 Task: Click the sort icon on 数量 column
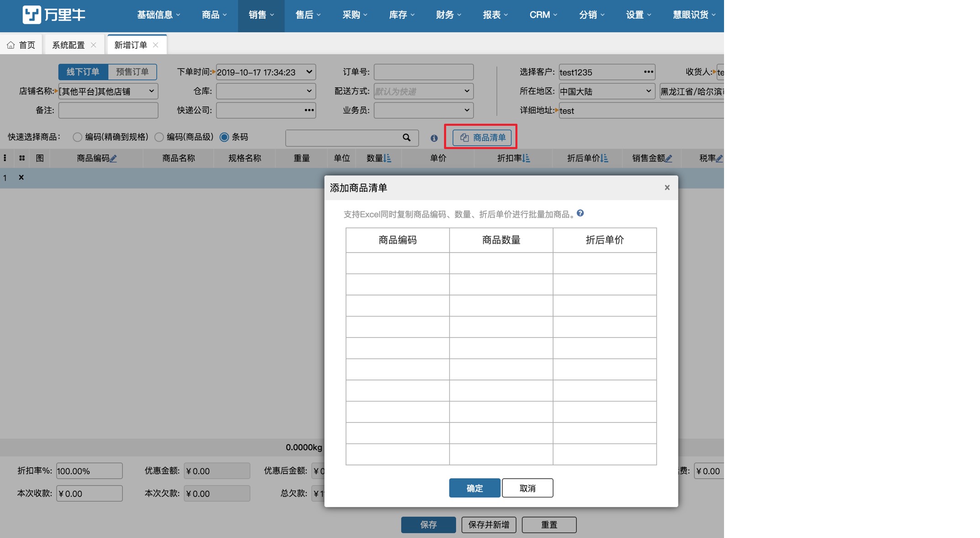(388, 158)
